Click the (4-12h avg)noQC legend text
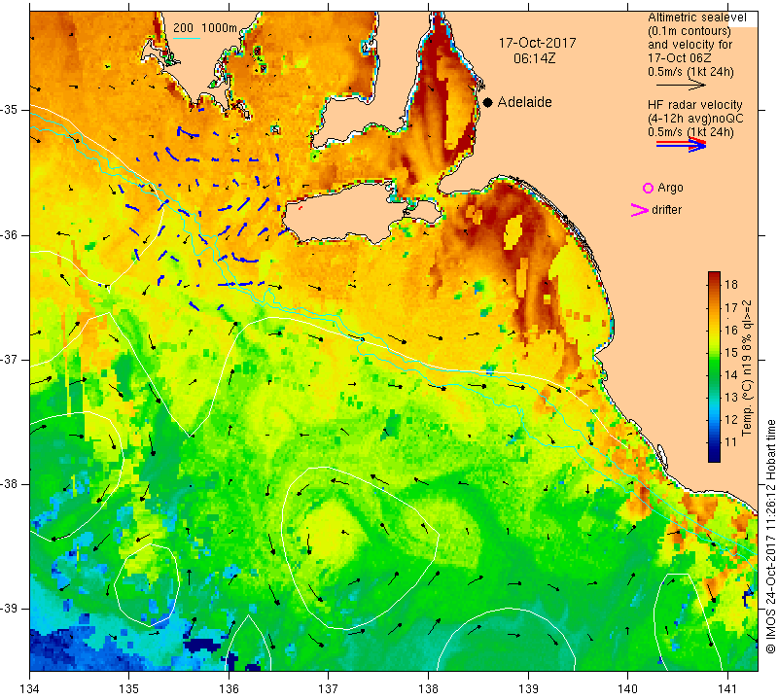 coord(695,119)
